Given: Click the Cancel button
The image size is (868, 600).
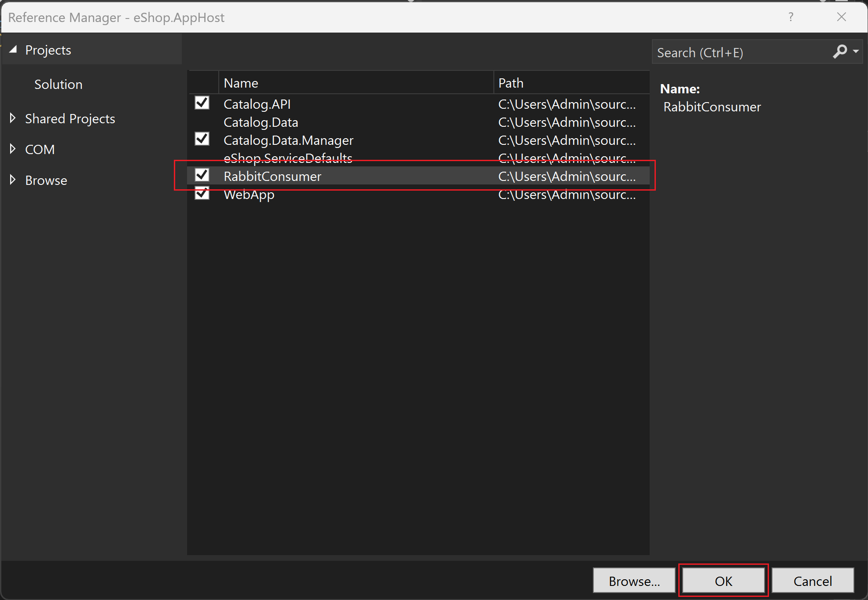Looking at the screenshot, I should [813, 581].
